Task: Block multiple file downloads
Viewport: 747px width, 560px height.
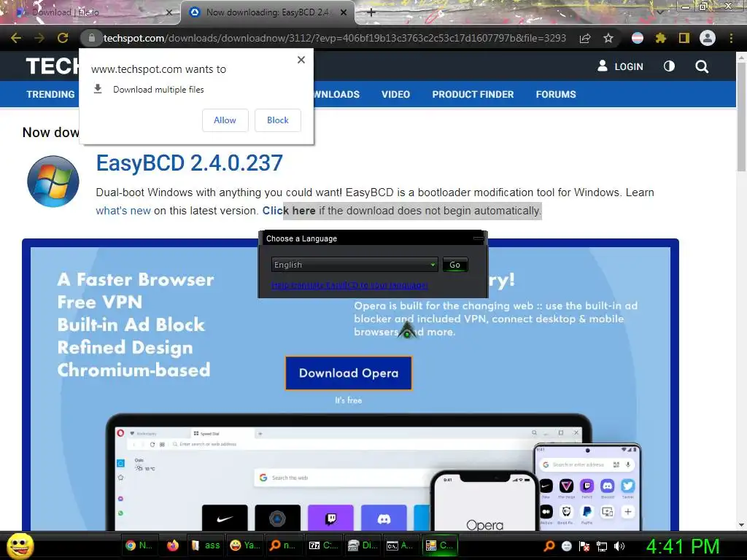Action: coord(278,120)
